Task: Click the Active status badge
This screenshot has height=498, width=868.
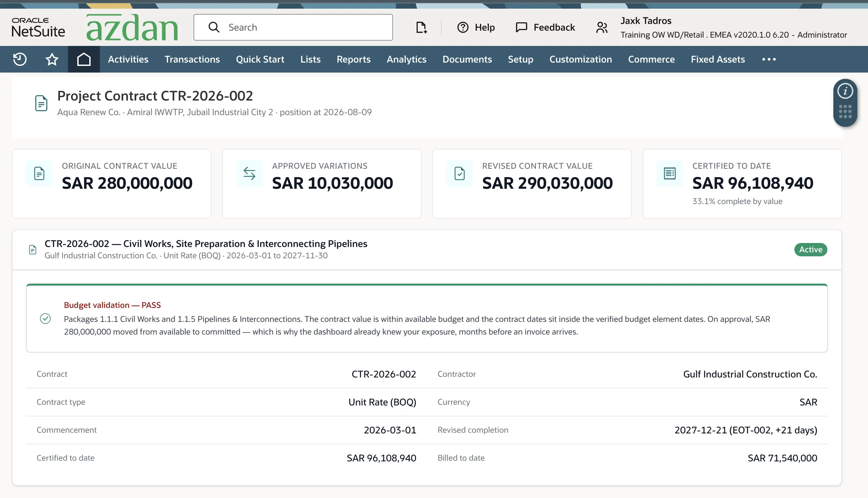Action: [810, 250]
